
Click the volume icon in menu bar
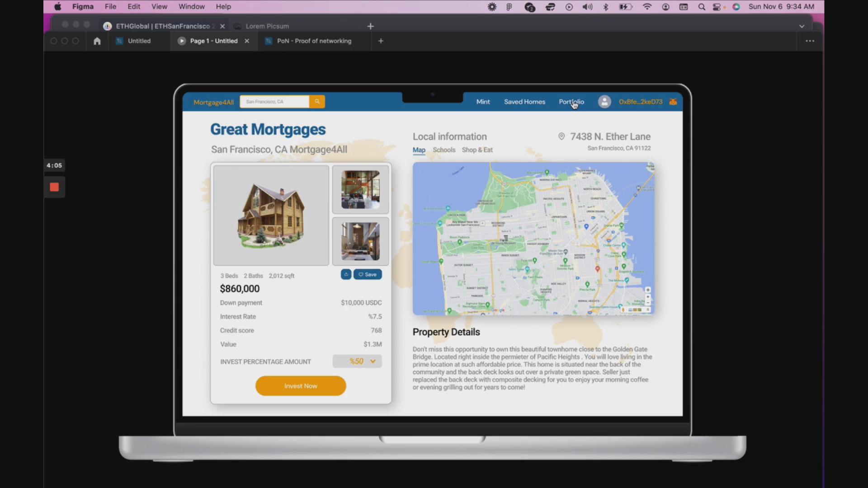click(587, 7)
